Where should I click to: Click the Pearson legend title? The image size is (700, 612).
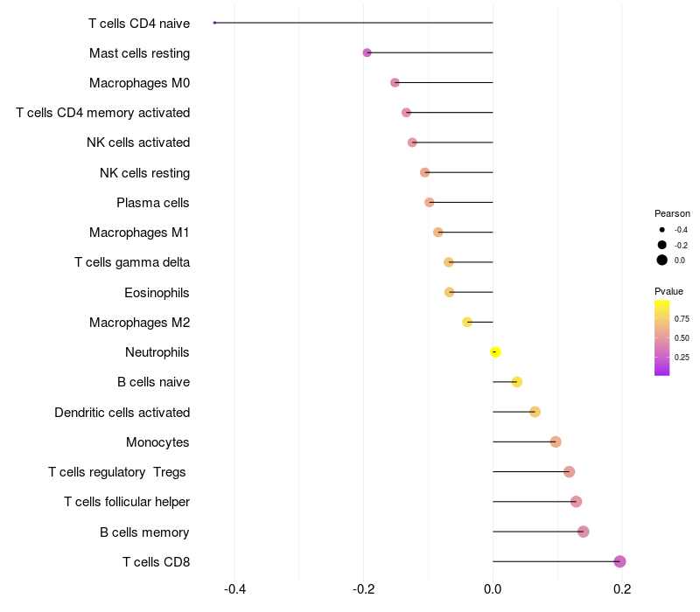[672, 213]
